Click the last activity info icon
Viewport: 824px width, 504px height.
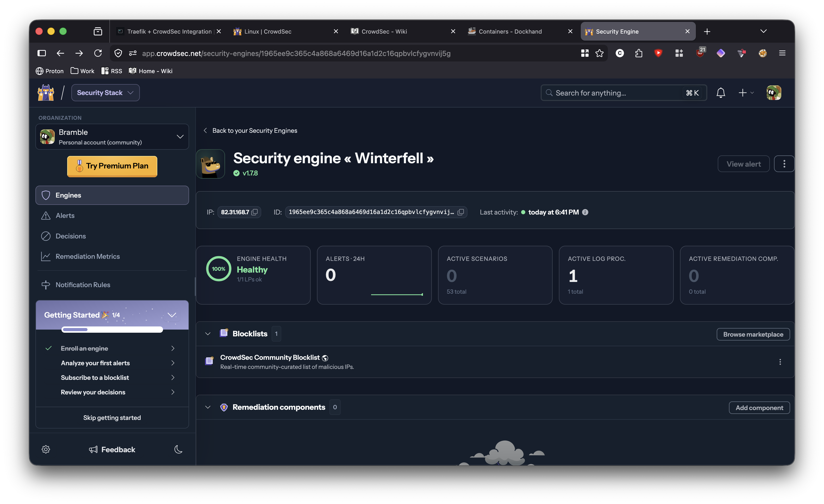click(585, 212)
